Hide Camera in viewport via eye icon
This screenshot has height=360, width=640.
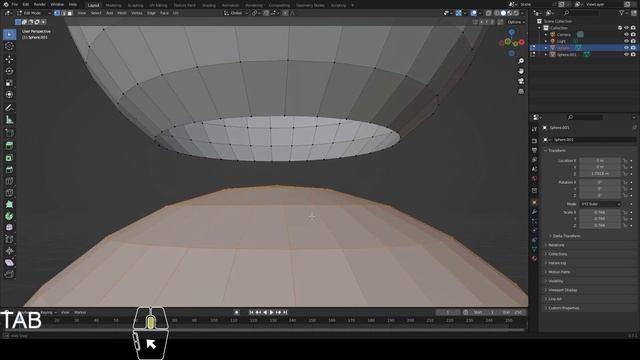pos(626,35)
